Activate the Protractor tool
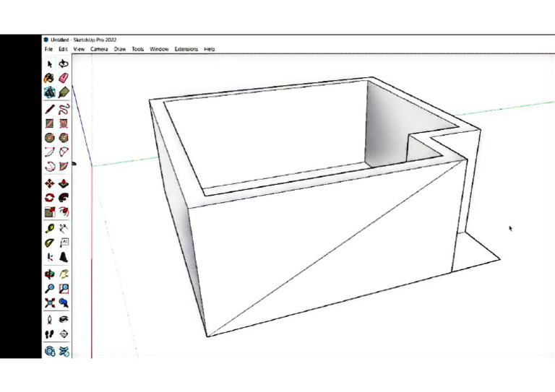 pos(50,243)
